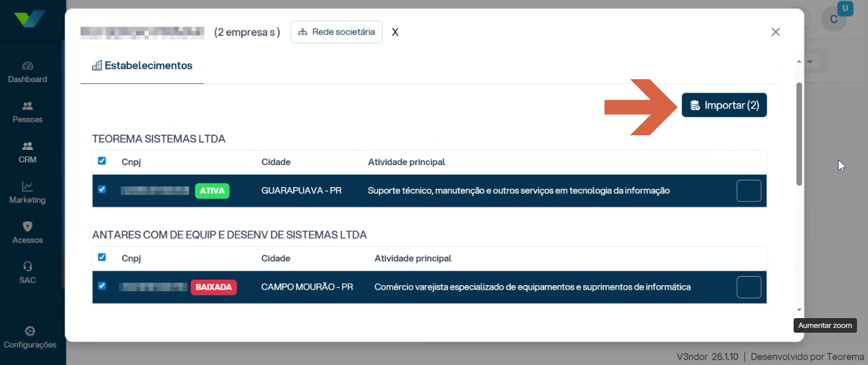Open the Dashboard section in sidebar

coord(27,73)
